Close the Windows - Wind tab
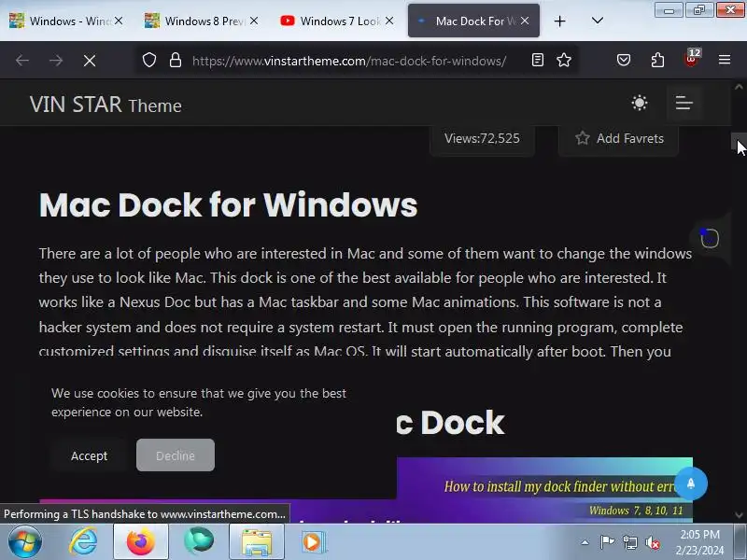Screen dimensions: 747x560 (x=119, y=21)
